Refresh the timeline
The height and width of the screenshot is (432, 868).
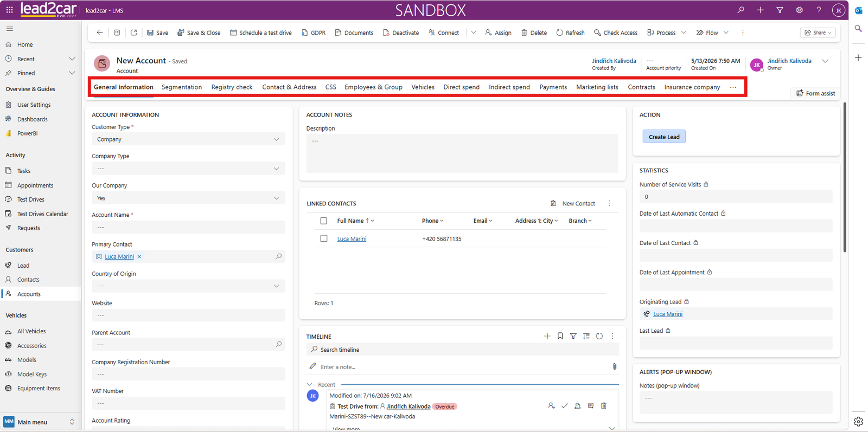click(599, 336)
